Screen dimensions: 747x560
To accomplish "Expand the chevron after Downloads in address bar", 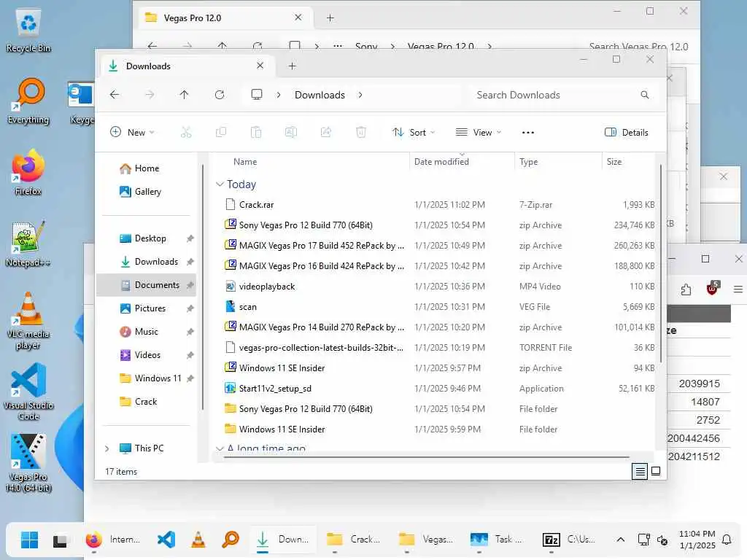I will (x=360, y=95).
